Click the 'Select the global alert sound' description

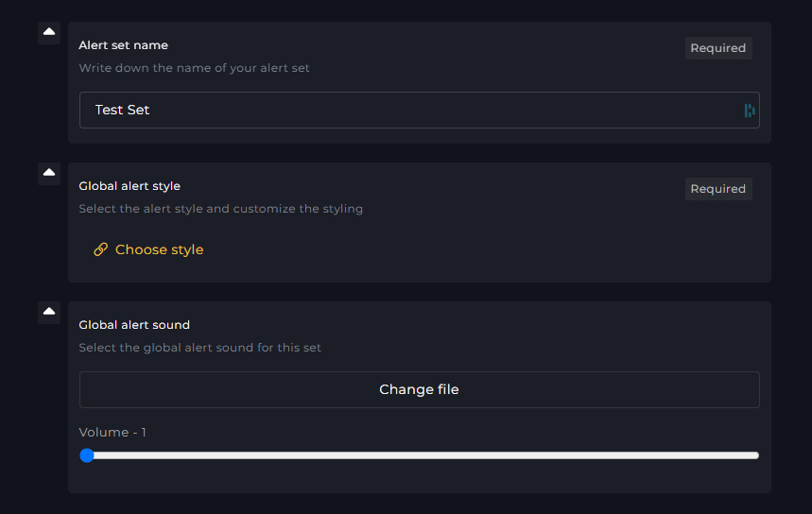(x=199, y=348)
